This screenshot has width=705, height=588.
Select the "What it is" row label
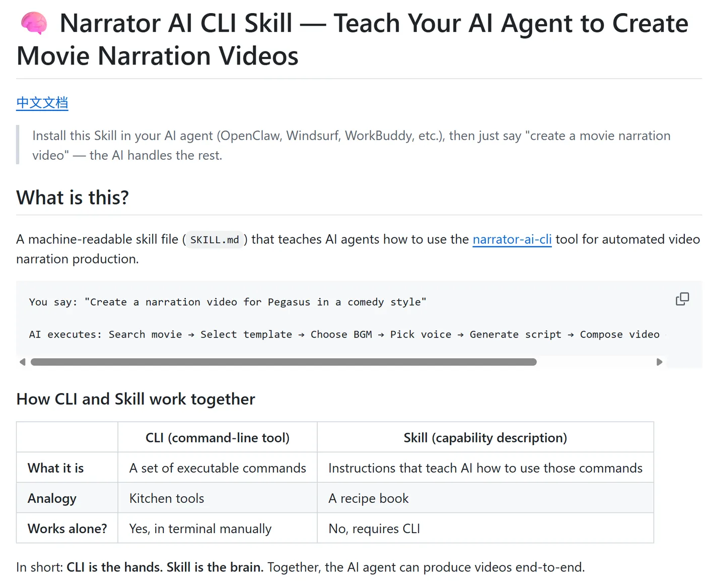pos(56,468)
